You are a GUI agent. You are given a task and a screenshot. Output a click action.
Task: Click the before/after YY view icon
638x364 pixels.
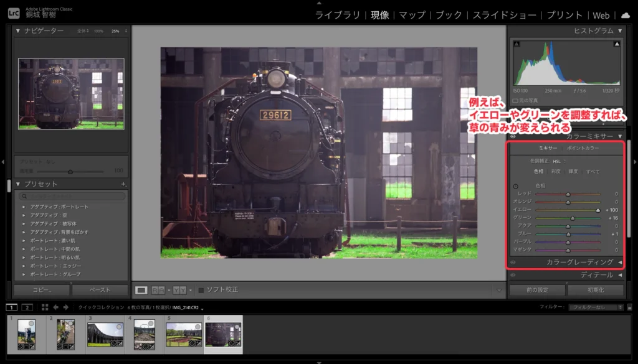pyautogui.click(x=179, y=290)
